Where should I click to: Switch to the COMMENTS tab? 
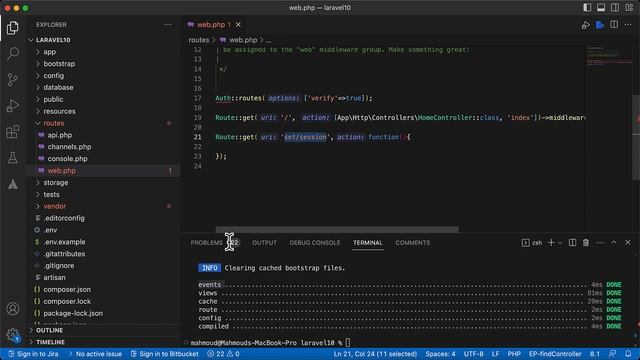pos(413,243)
